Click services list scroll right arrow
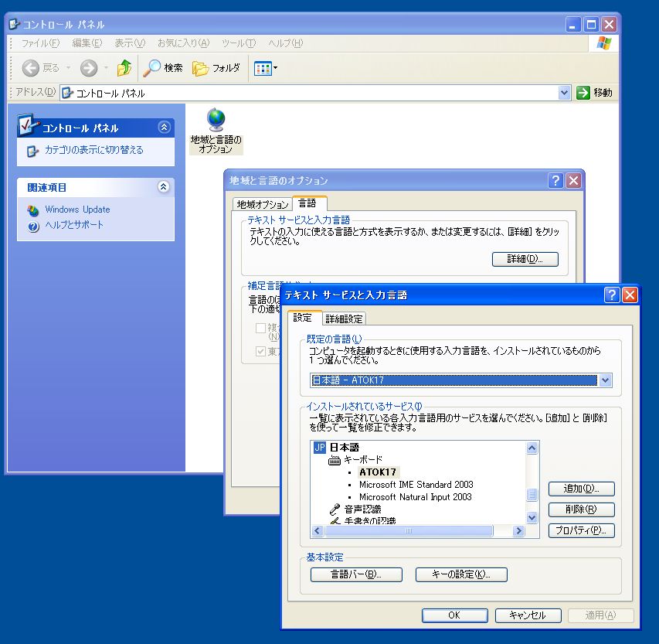 [x=519, y=531]
